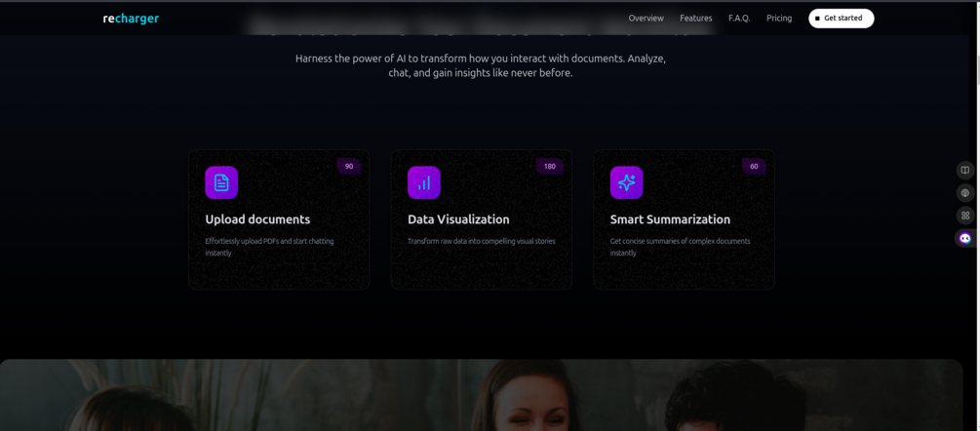Click the 'Harness the power of AI' paragraph
The width and height of the screenshot is (980, 431).
pyautogui.click(x=481, y=65)
